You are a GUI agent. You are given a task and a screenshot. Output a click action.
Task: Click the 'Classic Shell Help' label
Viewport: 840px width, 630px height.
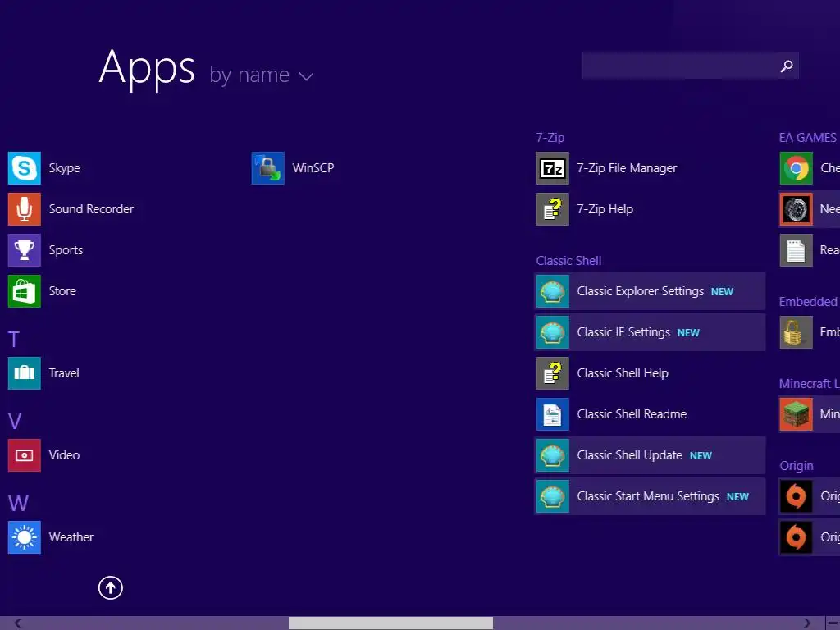pyautogui.click(x=623, y=373)
